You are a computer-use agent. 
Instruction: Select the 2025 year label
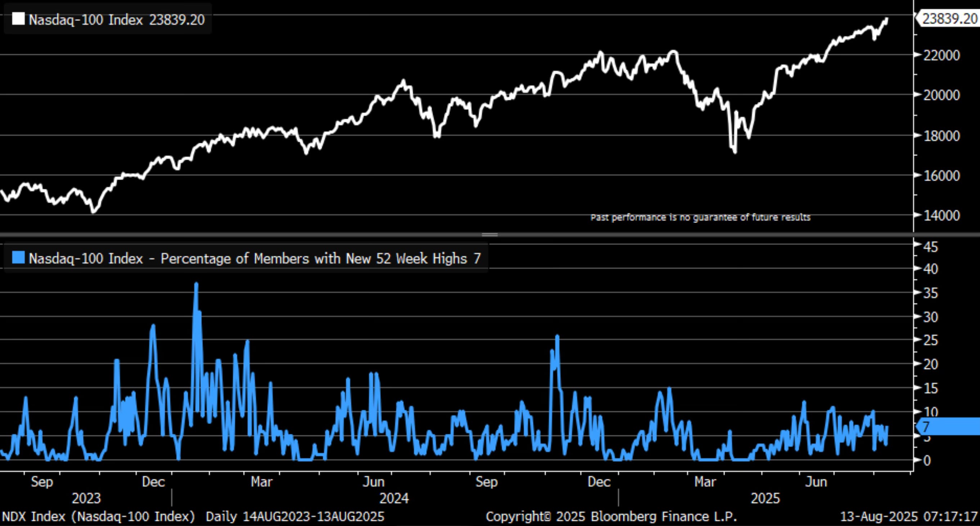[765, 499]
